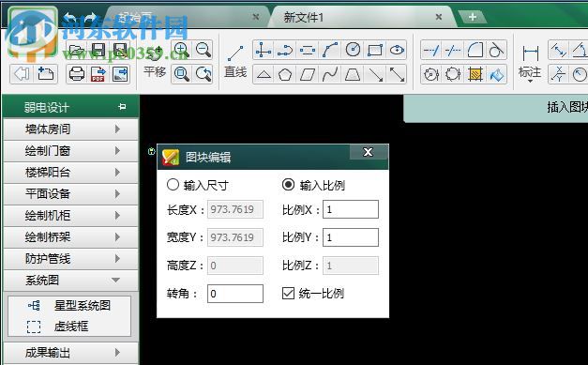Image resolution: width=588 pixels, height=365 pixels.
Task: Click the zoom out magnifier
Action: 204,50
